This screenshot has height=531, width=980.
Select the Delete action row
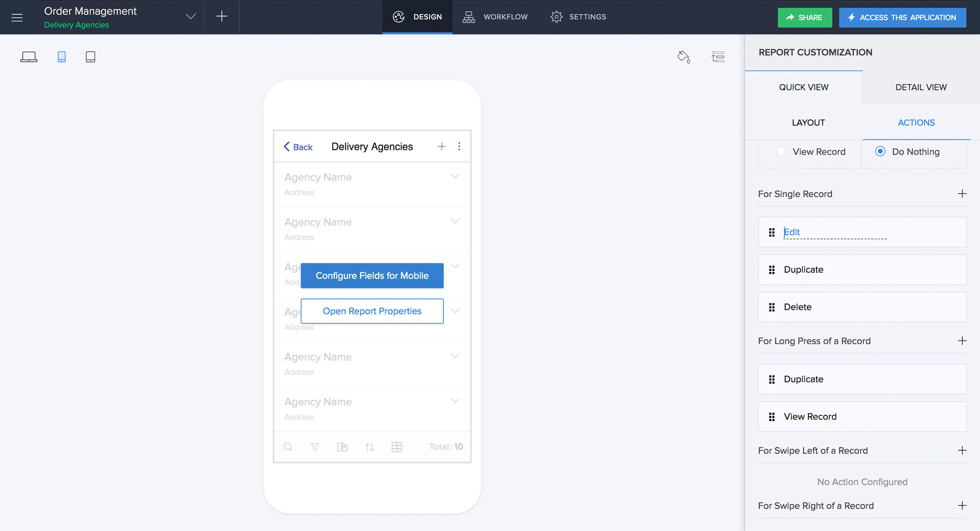tap(862, 307)
